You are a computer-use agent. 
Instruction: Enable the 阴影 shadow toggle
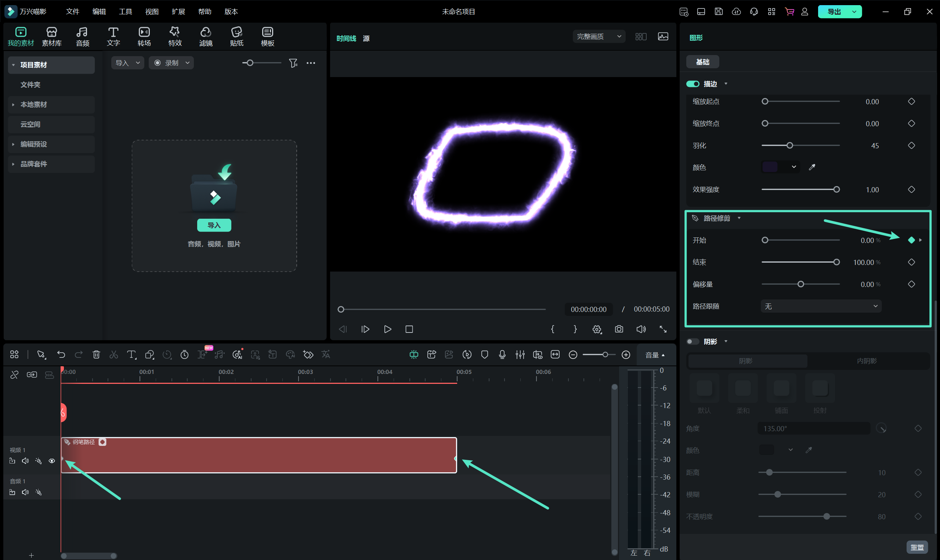click(x=693, y=342)
